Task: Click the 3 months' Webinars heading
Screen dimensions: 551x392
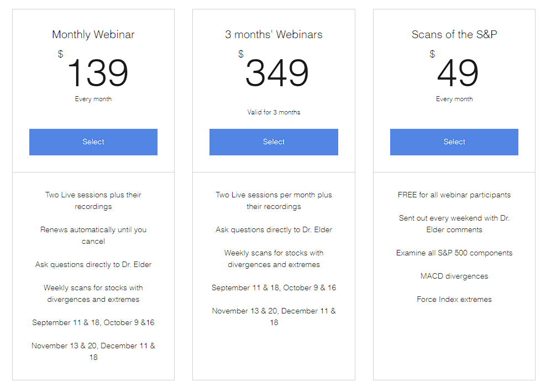Action: pyautogui.click(x=274, y=34)
